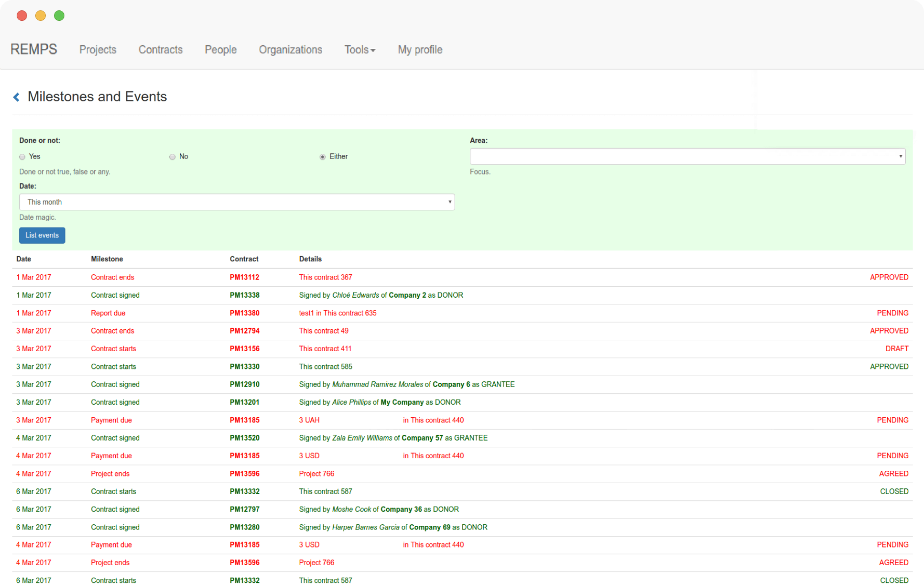Select the No radio button
924x586 pixels.
(172, 157)
